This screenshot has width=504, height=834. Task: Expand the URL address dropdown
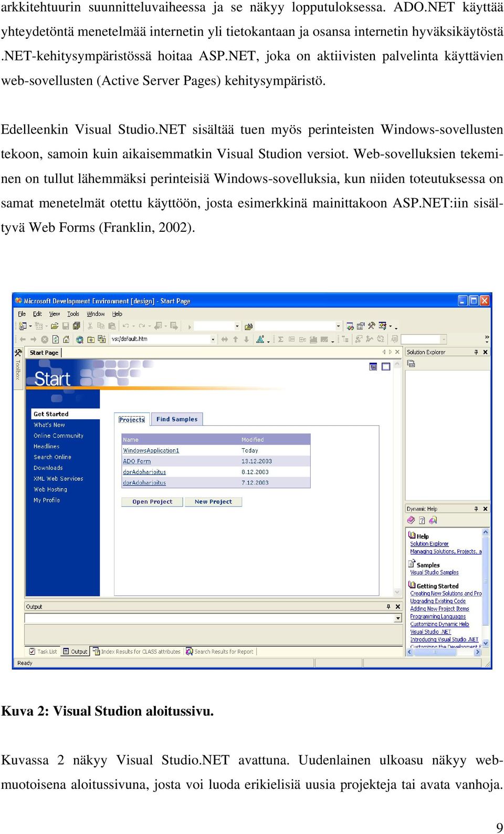click(213, 339)
